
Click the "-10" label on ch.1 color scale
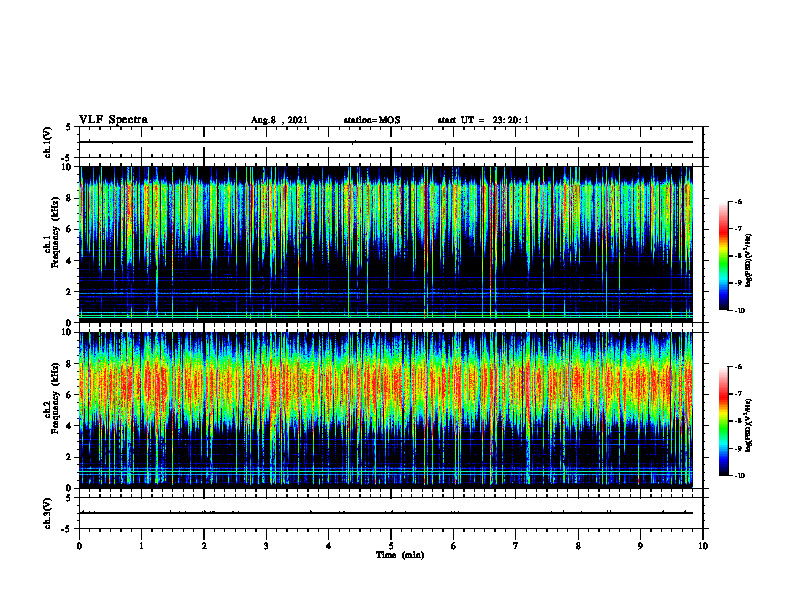click(x=740, y=311)
